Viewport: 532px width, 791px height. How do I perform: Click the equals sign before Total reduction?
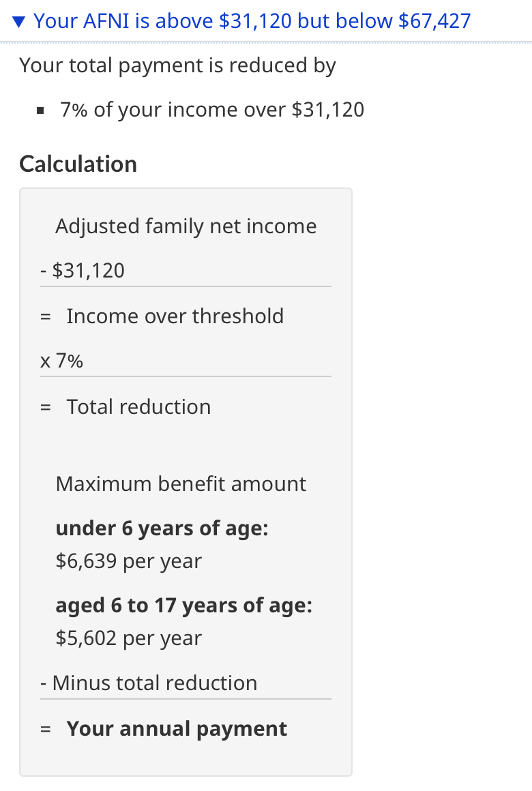(46, 407)
